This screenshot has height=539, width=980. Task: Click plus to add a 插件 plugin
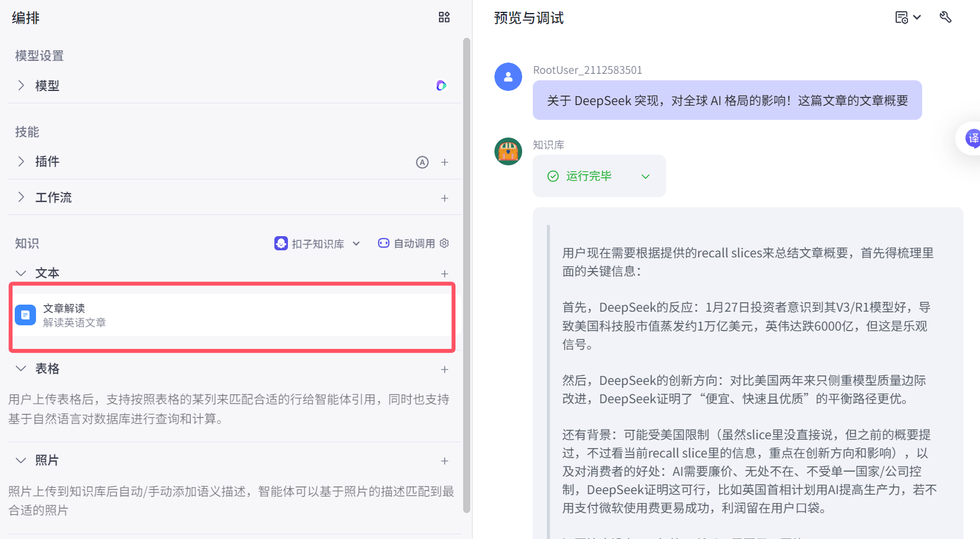tap(445, 162)
